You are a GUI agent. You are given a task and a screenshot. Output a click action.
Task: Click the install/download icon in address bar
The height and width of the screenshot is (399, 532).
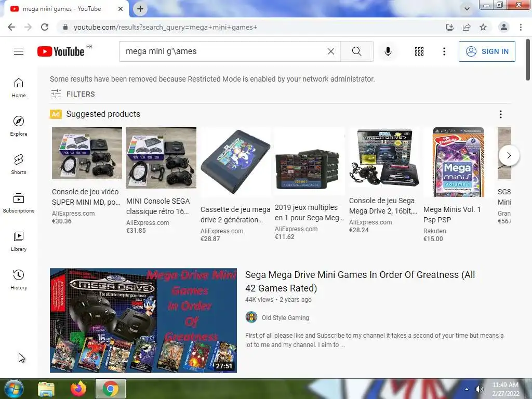click(450, 27)
